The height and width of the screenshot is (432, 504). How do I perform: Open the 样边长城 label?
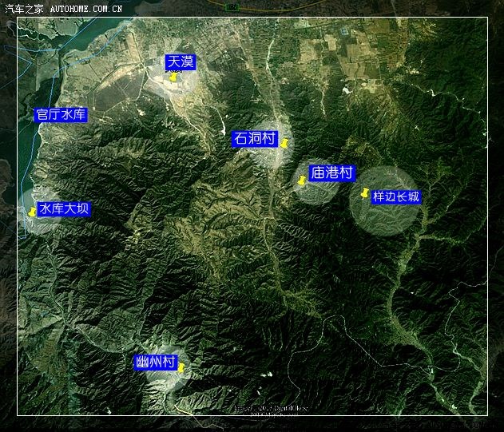point(395,197)
